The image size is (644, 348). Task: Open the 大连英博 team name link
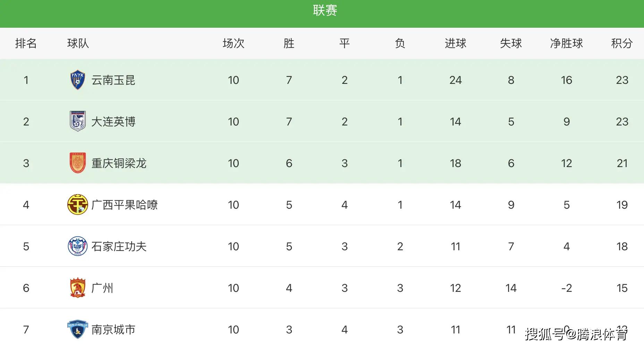point(113,122)
